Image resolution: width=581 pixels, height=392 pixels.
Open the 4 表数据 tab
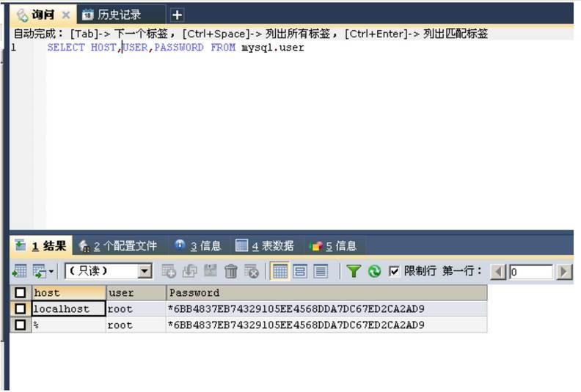click(264, 246)
